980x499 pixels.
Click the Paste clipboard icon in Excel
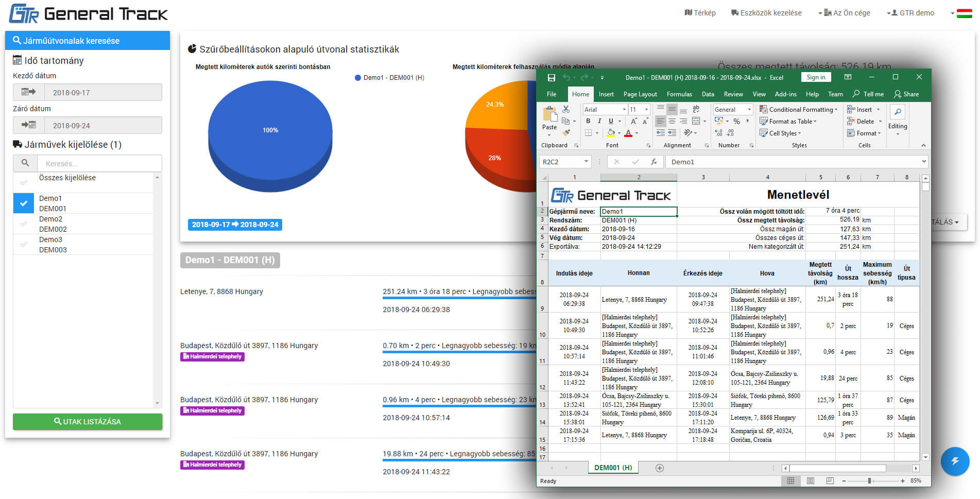point(549,114)
